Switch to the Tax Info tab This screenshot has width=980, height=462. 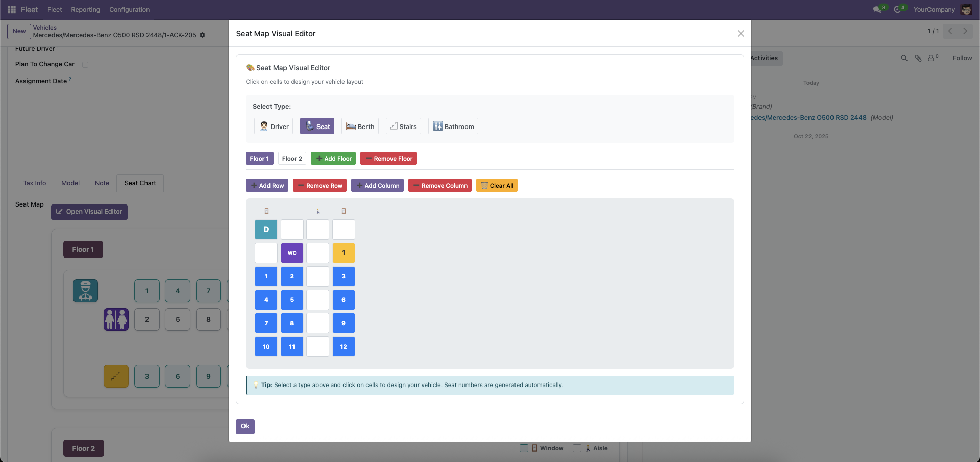coord(35,183)
